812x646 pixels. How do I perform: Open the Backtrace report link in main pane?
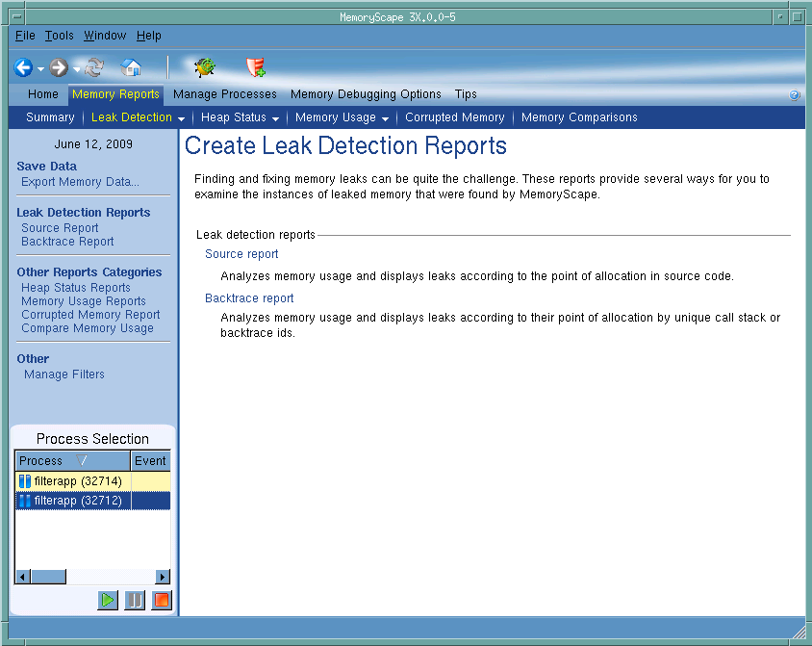tap(249, 298)
